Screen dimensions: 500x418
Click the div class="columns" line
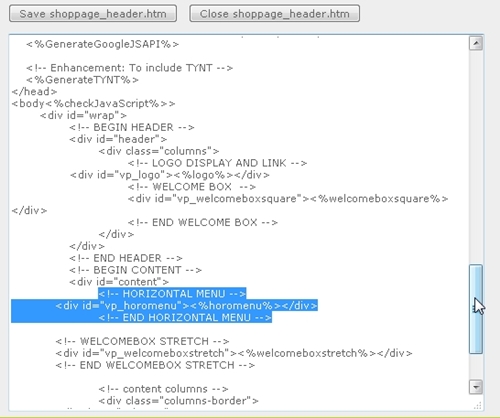click(x=159, y=151)
